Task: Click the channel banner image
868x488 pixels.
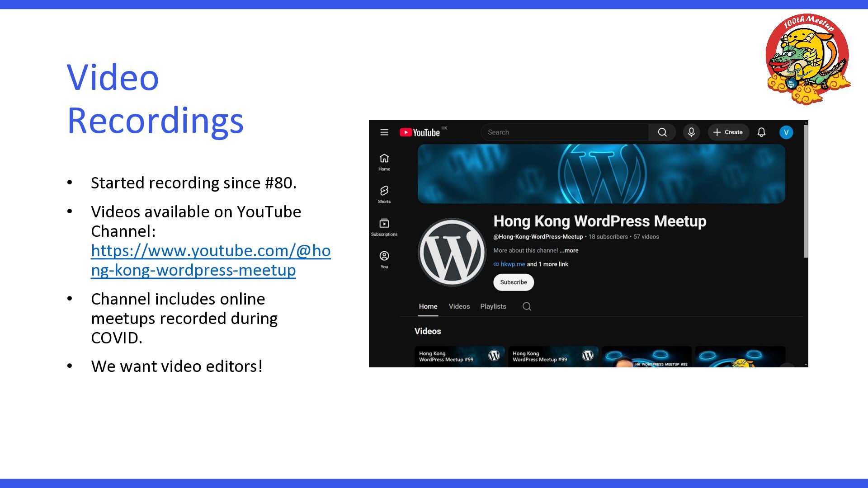Action: (x=601, y=174)
